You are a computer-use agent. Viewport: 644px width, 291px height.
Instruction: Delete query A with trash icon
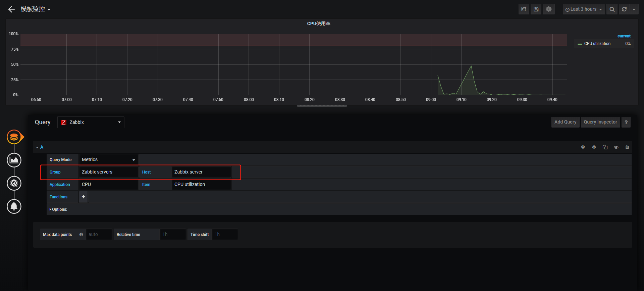627,147
